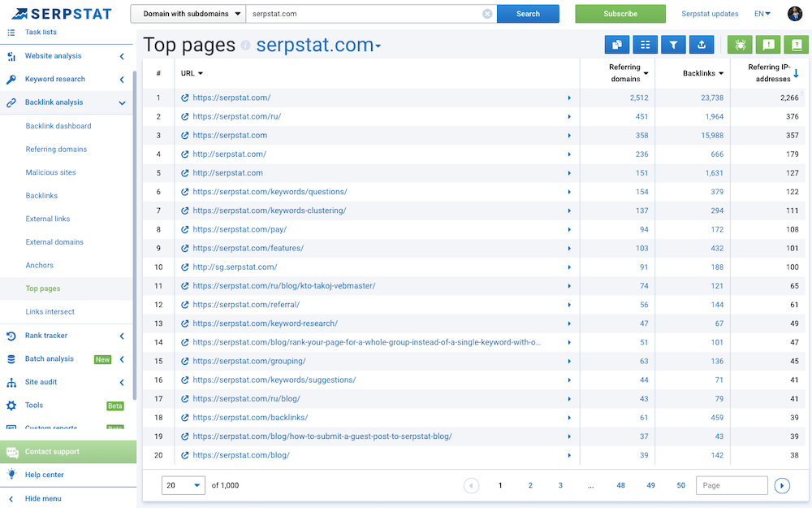The image size is (812, 508).
Task: Click the Page number input field
Action: pyautogui.click(x=732, y=486)
